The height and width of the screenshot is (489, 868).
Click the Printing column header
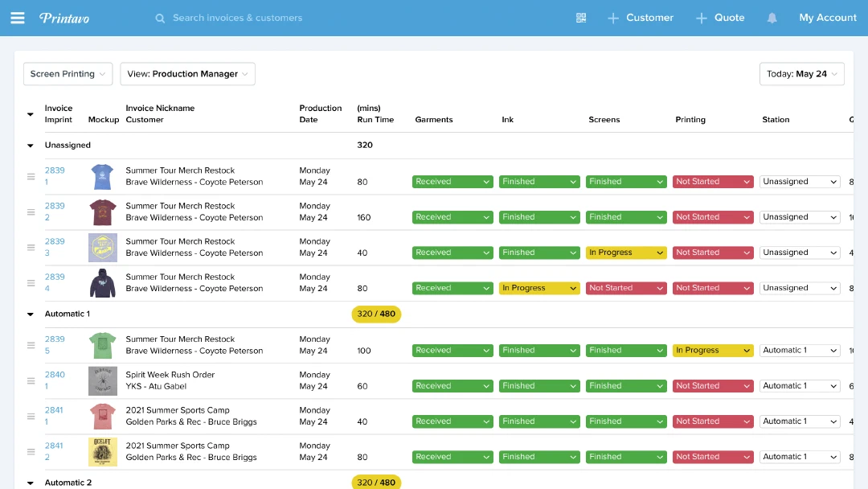point(690,120)
